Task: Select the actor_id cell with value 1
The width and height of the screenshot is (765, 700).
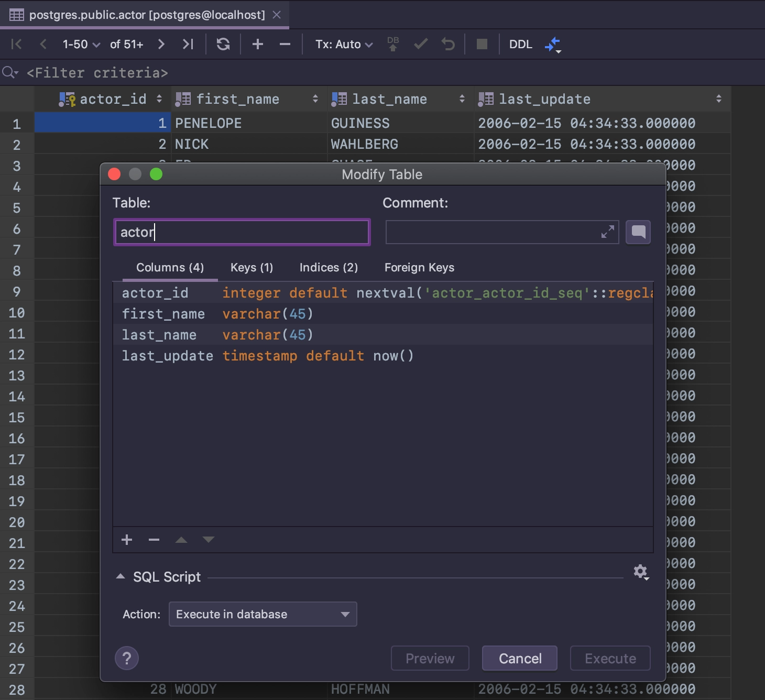Action: [103, 123]
